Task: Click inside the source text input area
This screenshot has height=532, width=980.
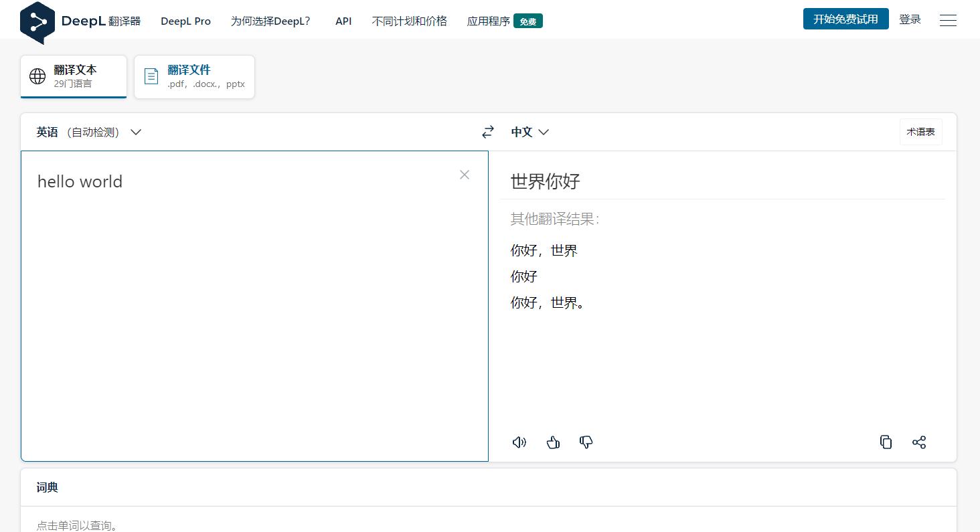Action: point(254,301)
